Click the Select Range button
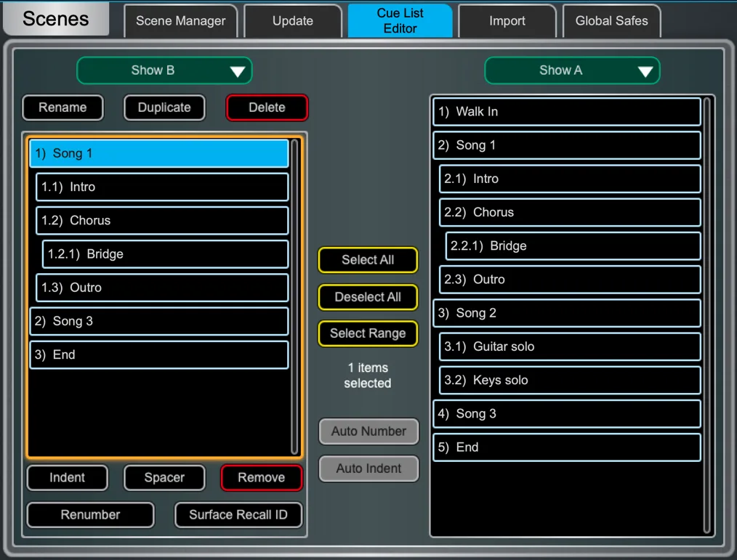 click(x=368, y=333)
